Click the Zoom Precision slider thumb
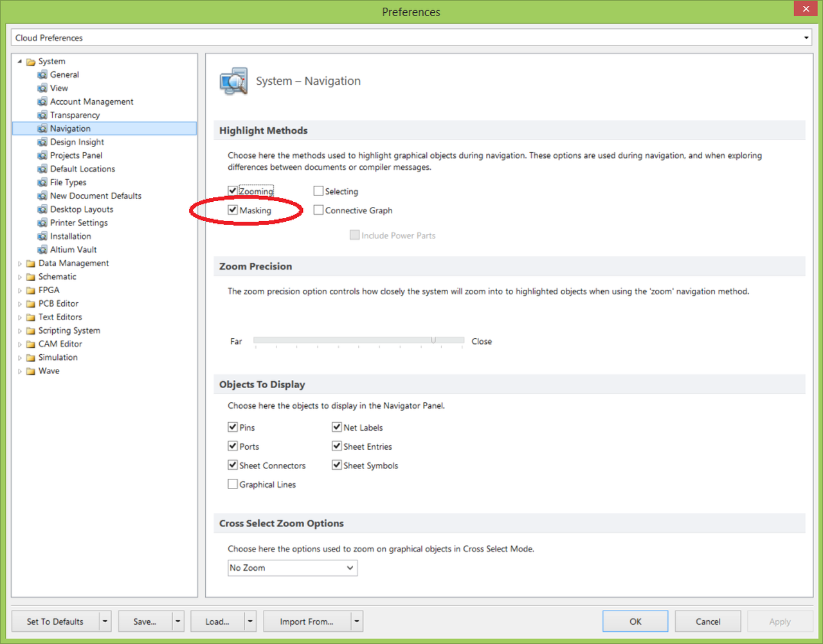 click(x=433, y=340)
